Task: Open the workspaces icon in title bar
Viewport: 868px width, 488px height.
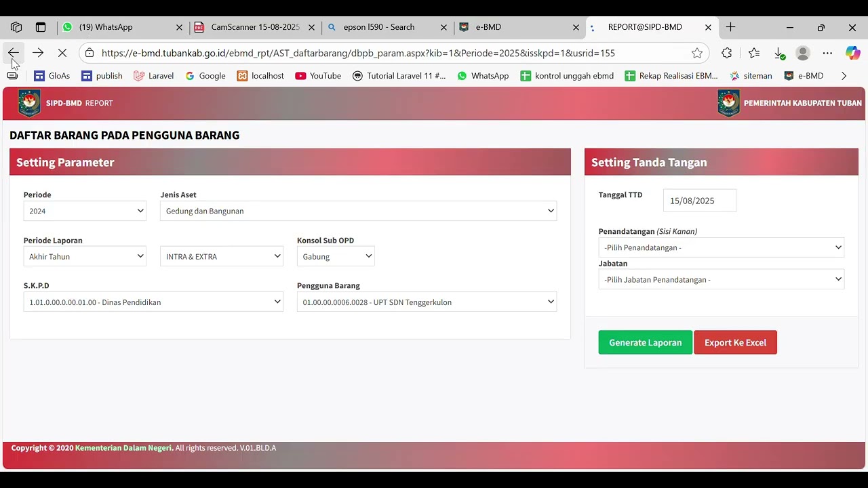Action: point(16,27)
